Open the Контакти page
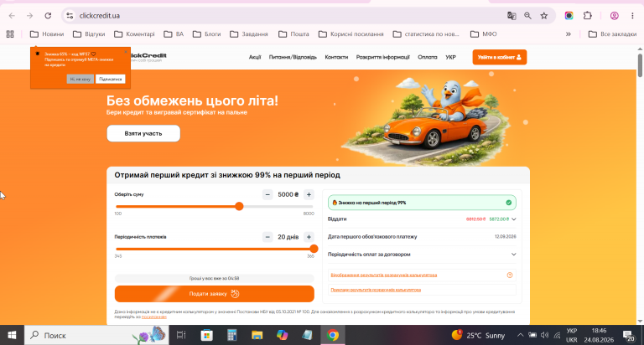644x345 pixels. point(336,57)
